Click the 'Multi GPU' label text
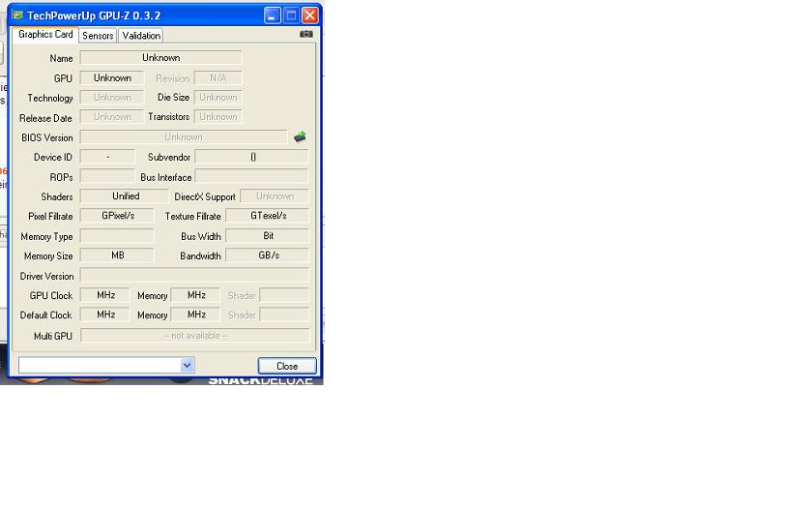Screen dimensions: 812x508 click(53, 337)
